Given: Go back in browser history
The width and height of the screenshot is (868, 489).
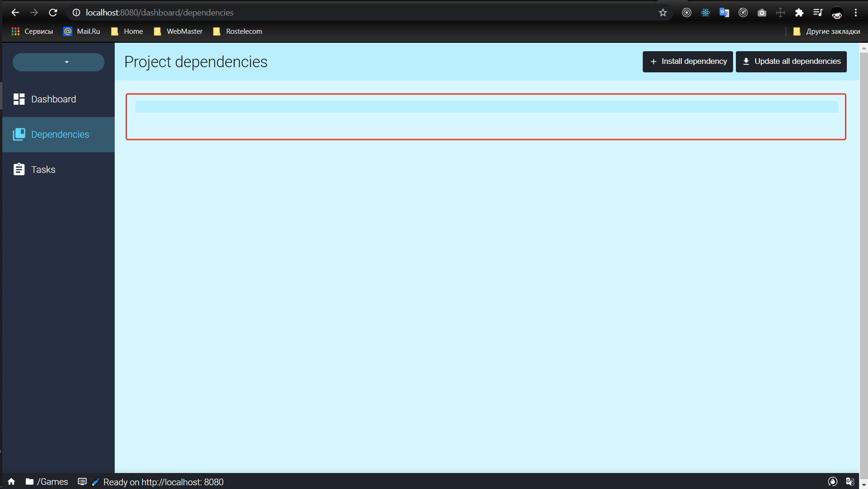Looking at the screenshot, I should [x=15, y=13].
